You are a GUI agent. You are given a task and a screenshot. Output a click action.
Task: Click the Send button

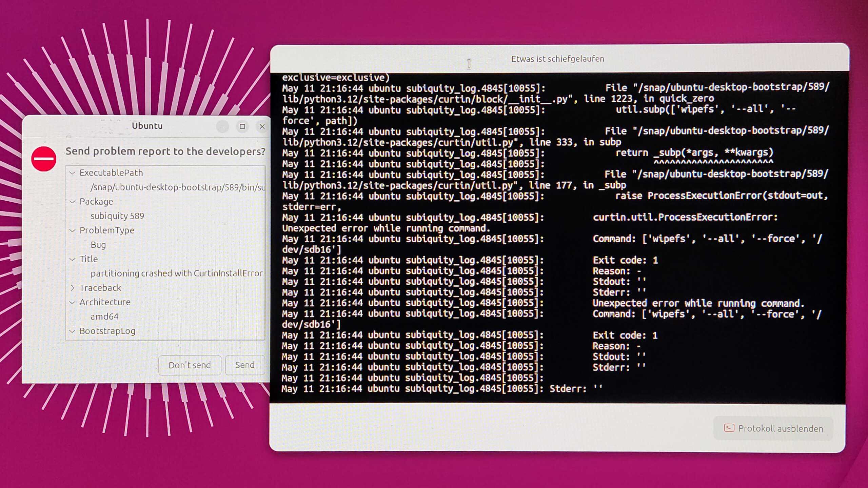click(x=245, y=365)
